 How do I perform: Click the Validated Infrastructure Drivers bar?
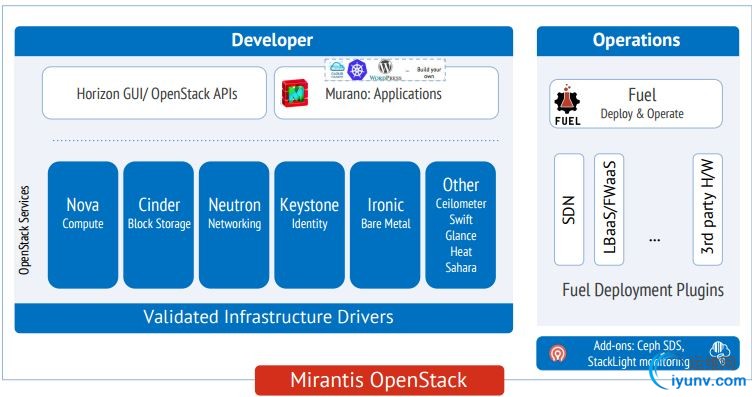point(264,318)
